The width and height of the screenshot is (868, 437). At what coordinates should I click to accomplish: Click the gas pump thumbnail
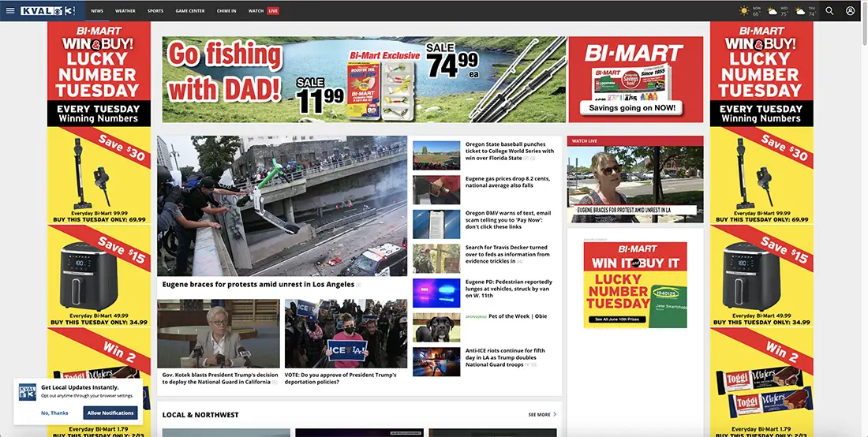click(436, 190)
